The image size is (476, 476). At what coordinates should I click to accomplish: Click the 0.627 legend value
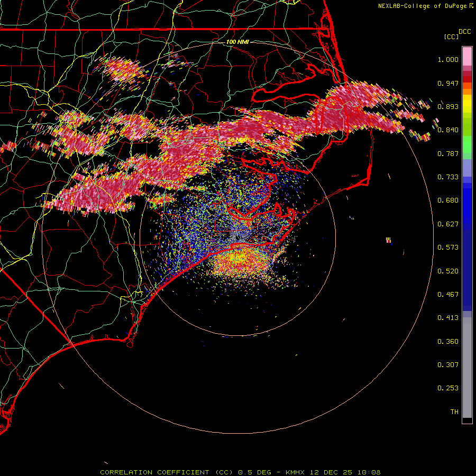coord(448,224)
